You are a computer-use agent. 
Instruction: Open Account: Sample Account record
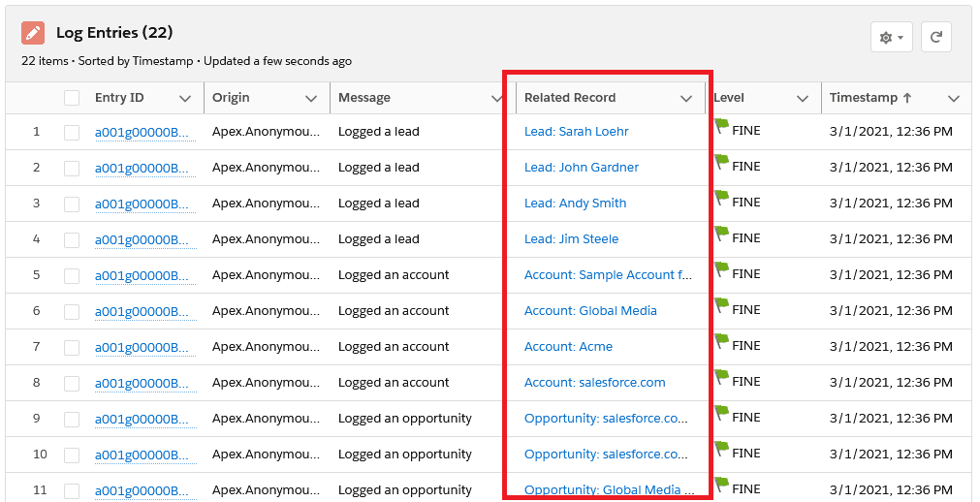[x=608, y=274]
